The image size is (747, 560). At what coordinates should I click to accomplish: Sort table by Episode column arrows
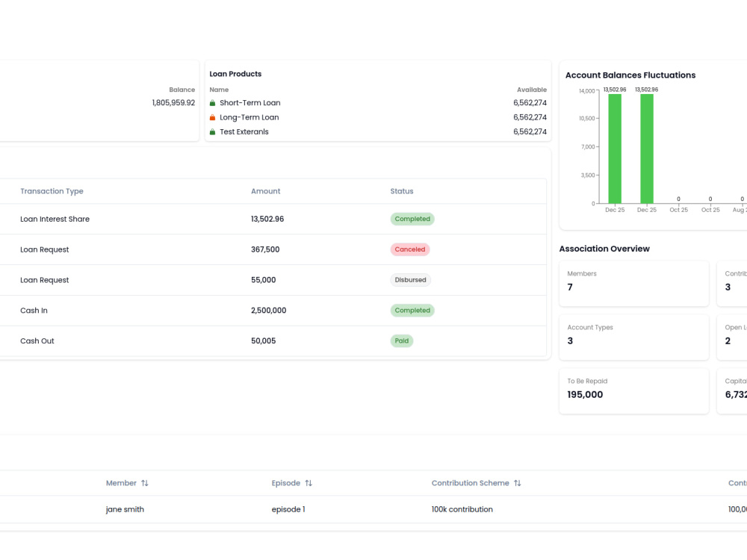[x=309, y=483]
